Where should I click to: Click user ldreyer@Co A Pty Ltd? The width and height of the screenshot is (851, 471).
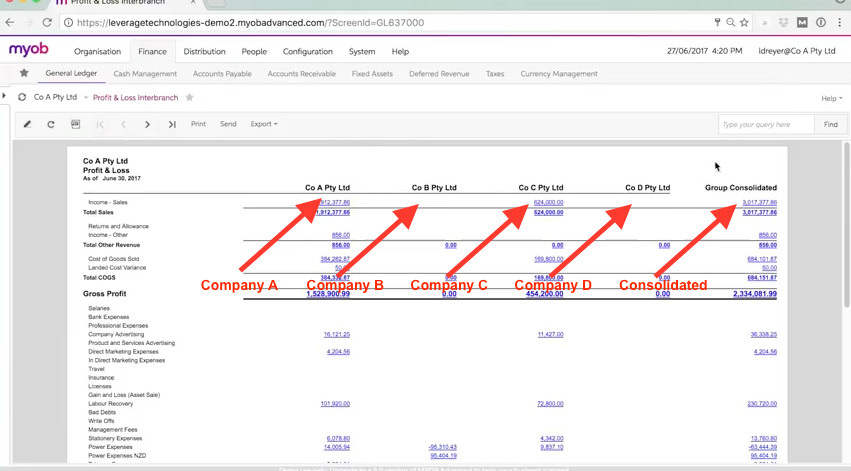pos(797,51)
